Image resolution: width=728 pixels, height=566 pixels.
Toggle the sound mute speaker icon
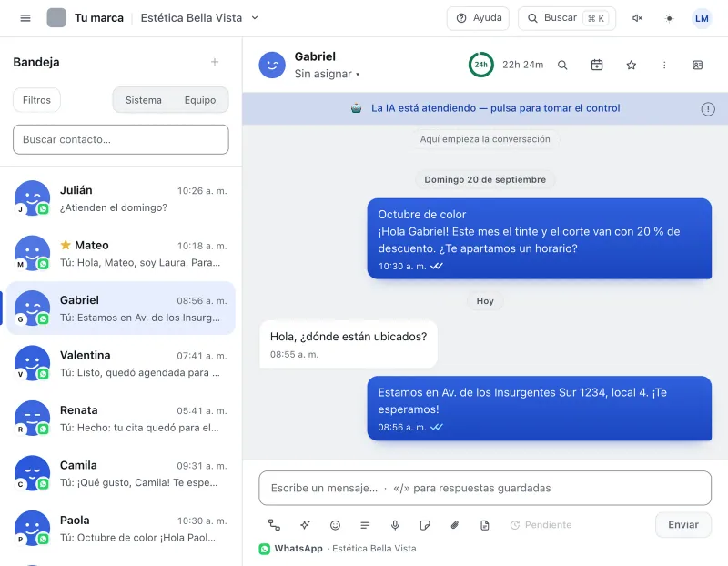pos(637,18)
